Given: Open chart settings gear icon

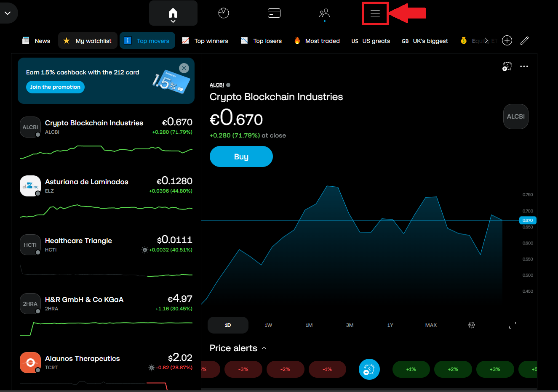Looking at the screenshot, I should (472, 325).
